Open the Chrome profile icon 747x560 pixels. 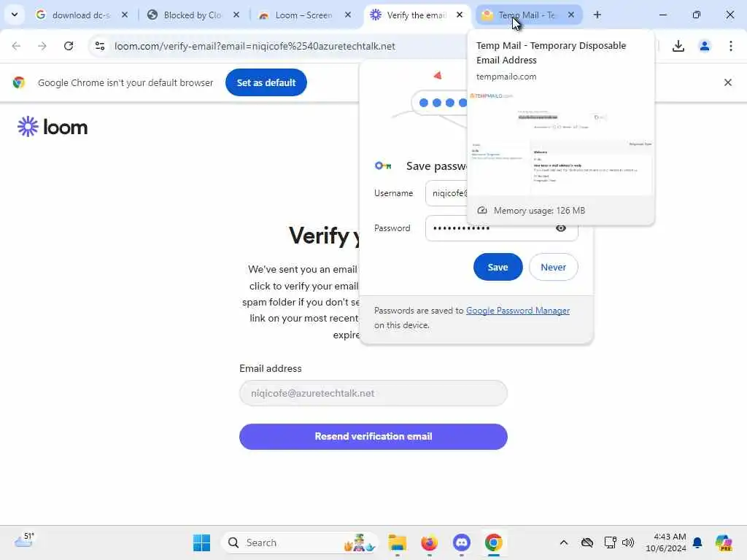tap(704, 46)
